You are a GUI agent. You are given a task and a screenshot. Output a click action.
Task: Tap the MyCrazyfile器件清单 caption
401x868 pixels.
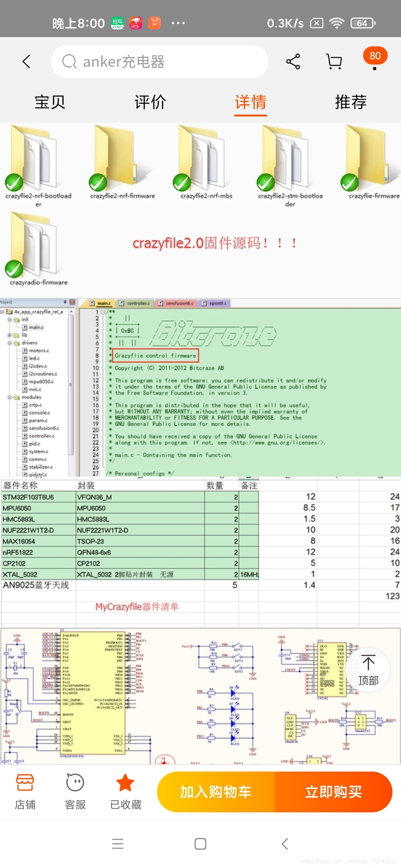click(137, 607)
